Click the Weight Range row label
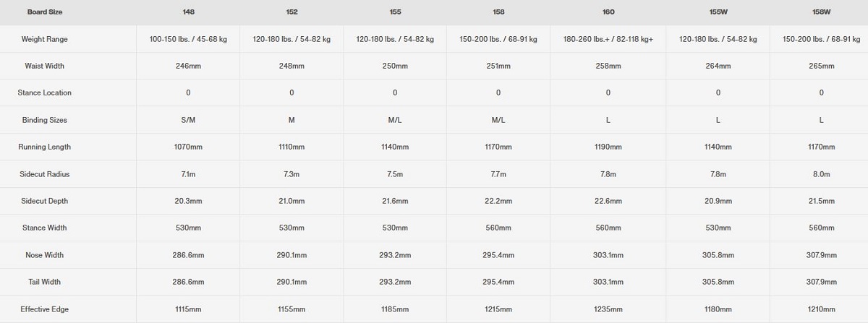Viewport: 868px width, 323px height. [45, 39]
